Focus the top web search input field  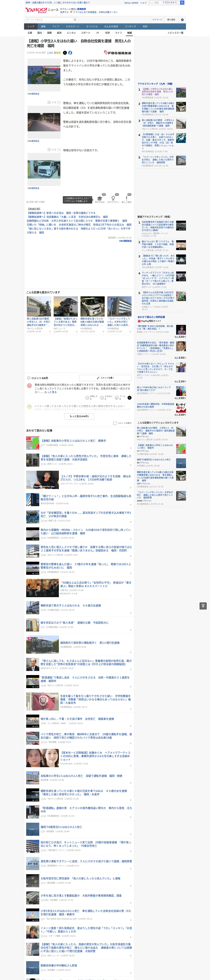coord(164,3)
